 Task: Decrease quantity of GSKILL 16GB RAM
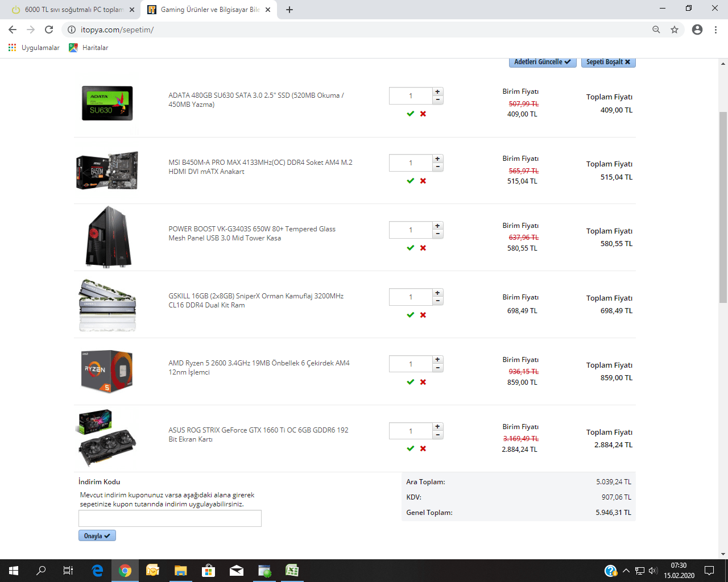point(437,301)
